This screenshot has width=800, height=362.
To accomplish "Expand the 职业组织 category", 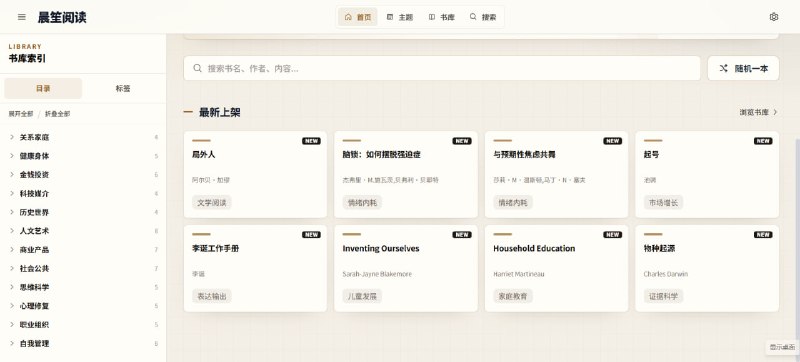I will pyautogui.click(x=83, y=325).
